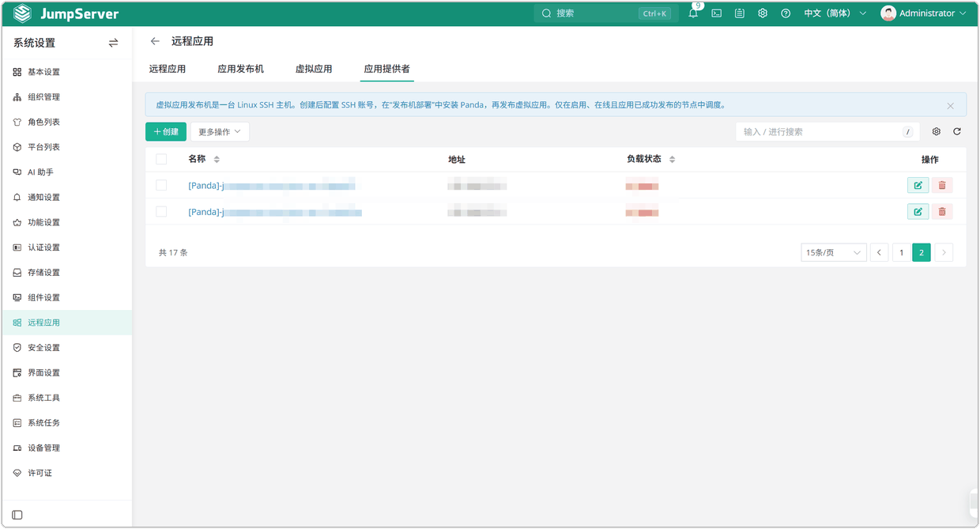Delete the second Panda provider row
Screen dimensions: 980x529
click(942, 212)
